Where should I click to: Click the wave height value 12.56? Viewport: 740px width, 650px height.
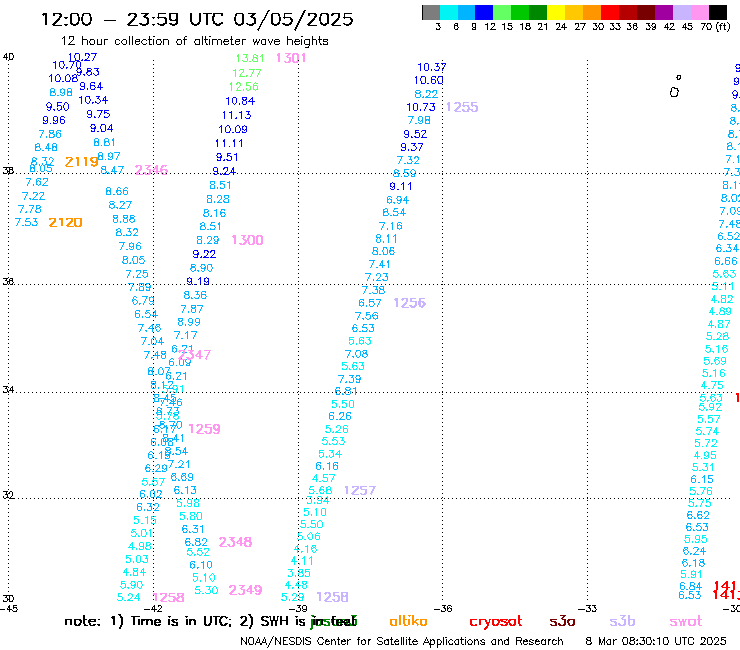pyautogui.click(x=244, y=87)
